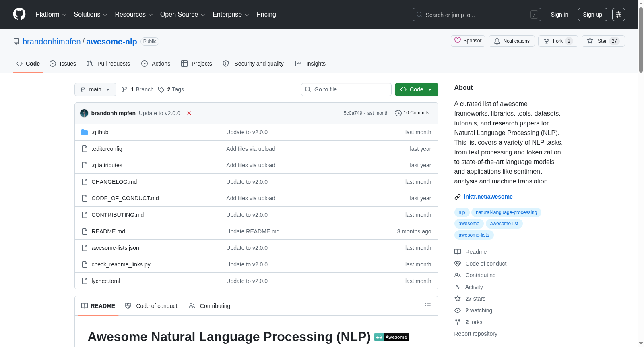This screenshot has width=644, height=347.
Task: Expand the Platform menu
Action: point(51,15)
